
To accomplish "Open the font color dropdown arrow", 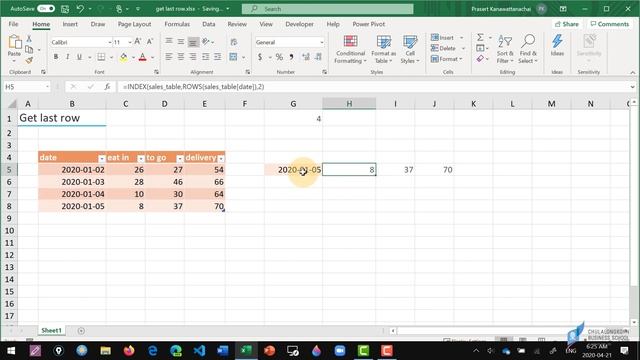I will (x=153, y=58).
